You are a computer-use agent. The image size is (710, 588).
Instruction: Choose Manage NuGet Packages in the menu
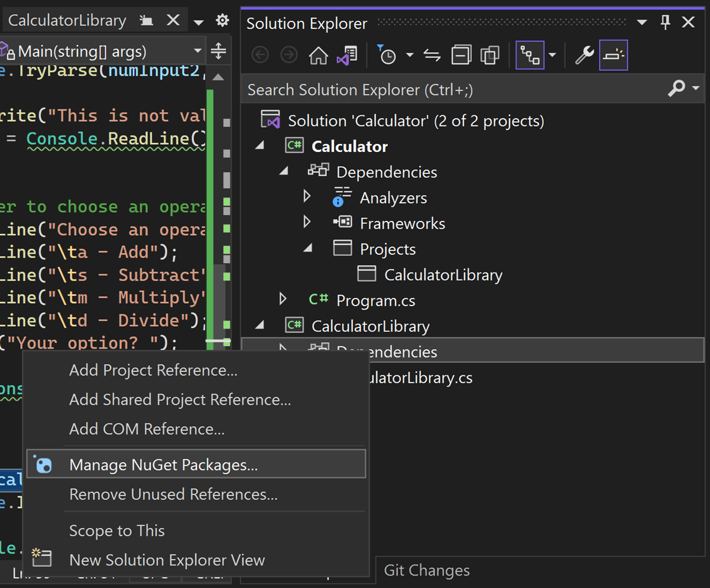click(x=163, y=464)
